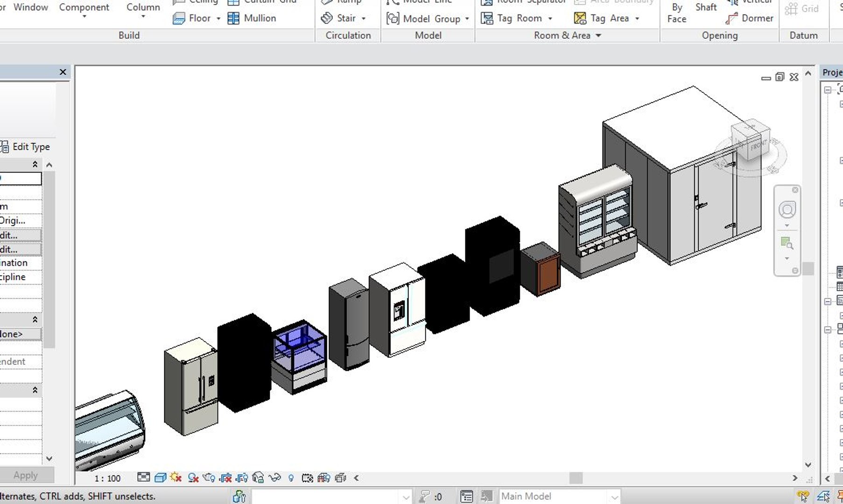Open the Tag Room dropdown arrow
The height and width of the screenshot is (504, 843).
(550, 19)
